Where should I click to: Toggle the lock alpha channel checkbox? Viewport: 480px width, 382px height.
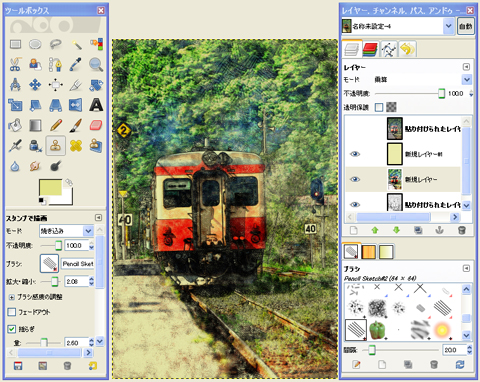point(379,107)
